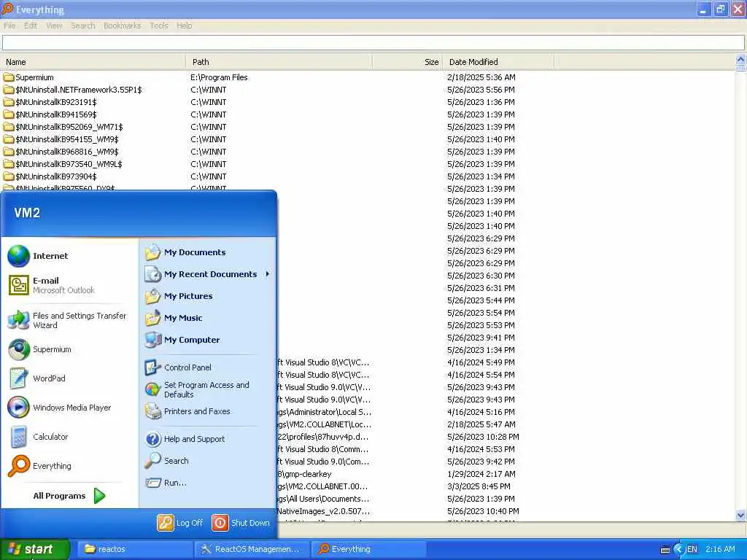Open the Search menu

[83, 26]
